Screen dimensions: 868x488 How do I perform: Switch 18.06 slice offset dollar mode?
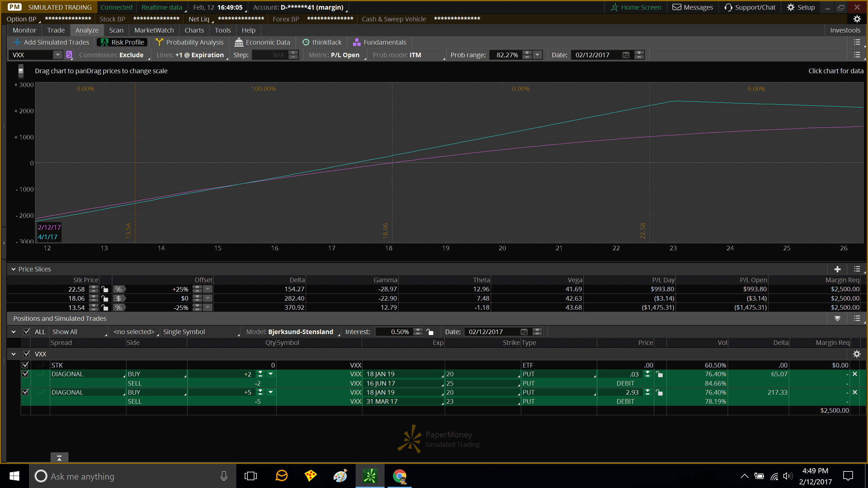pos(119,298)
